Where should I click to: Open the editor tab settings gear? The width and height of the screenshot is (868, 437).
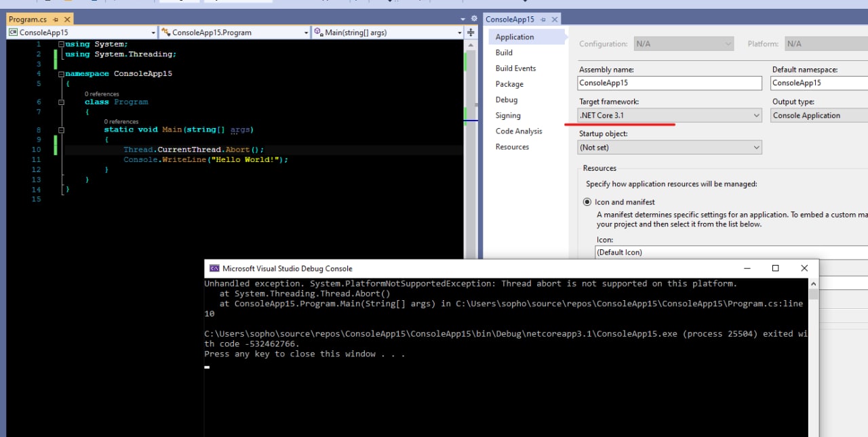point(473,19)
